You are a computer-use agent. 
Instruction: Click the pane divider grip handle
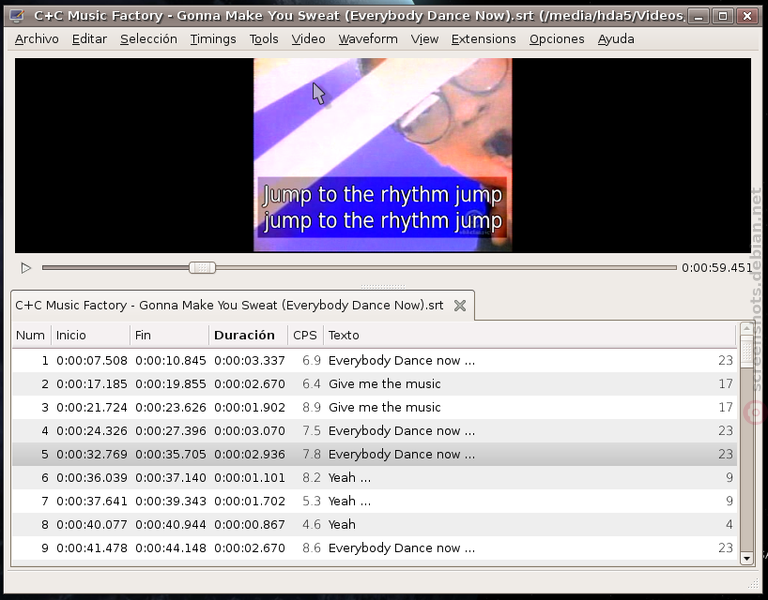click(x=383, y=287)
